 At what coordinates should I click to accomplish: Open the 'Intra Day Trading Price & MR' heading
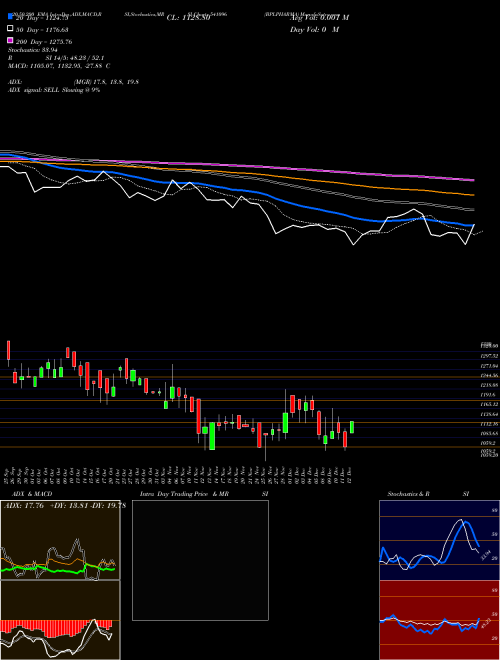click(184, 494)
